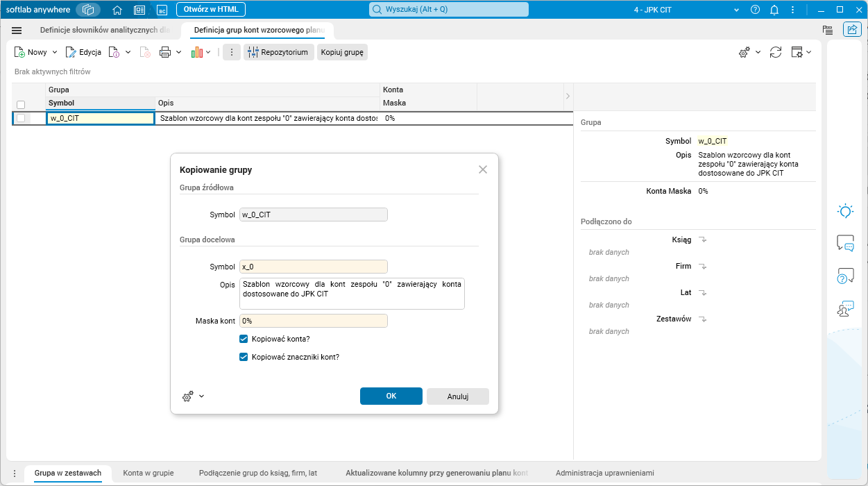Expand the toolbar gears dropdown arrow
The height and width of the screenshot is (486, 868).
click(758, 52)
